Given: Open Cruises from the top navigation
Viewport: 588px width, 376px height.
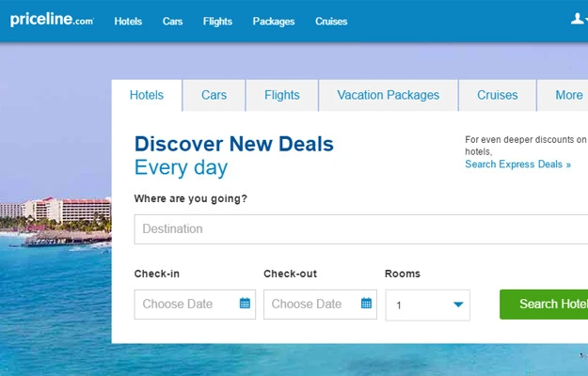Looking at the screenshot, I should click(331, 22).
